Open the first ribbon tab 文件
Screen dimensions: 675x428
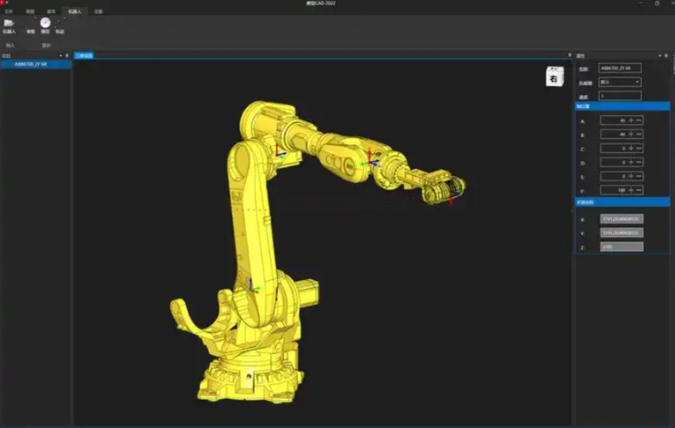pyautogui.click(x=8, y=10)
